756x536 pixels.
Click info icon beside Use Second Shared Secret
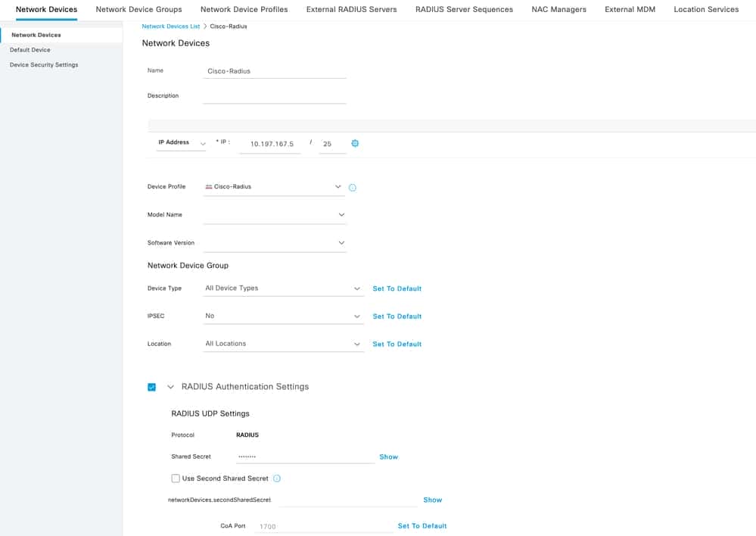[x=277, y=478]
